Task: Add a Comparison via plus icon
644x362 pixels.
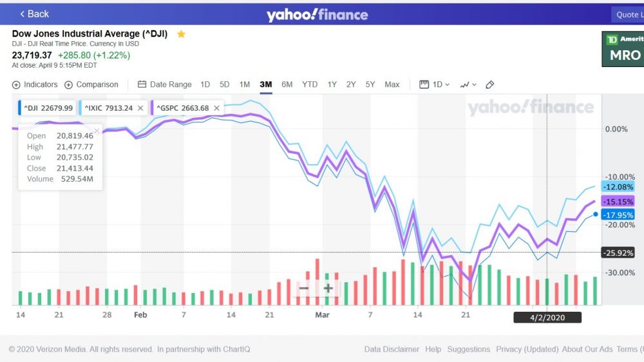Action: [x=69, y=84]
